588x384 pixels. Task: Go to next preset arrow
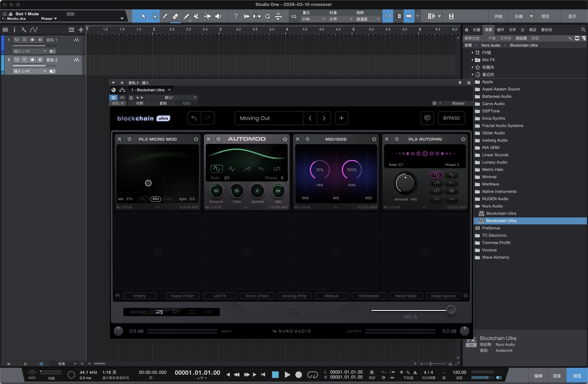point(324,118)
